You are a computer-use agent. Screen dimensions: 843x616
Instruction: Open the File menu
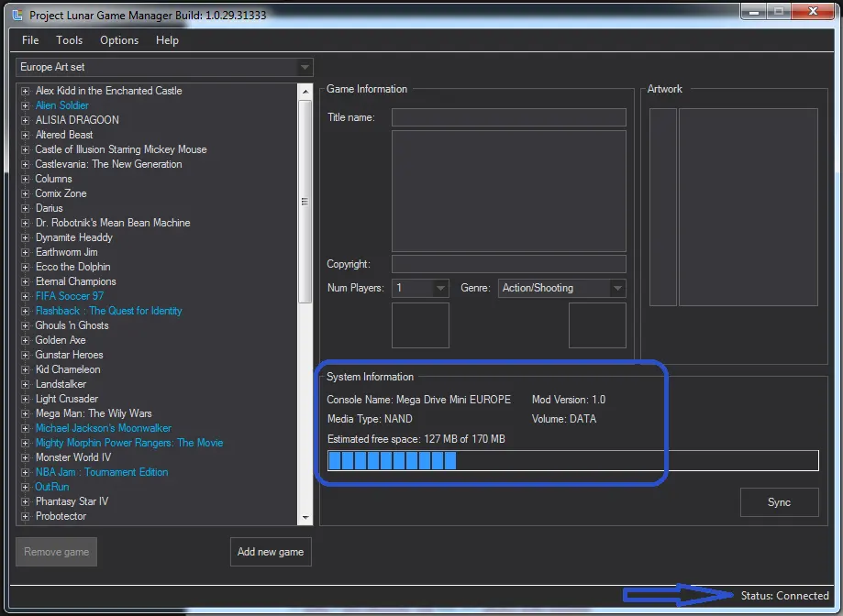click(30, 40)
